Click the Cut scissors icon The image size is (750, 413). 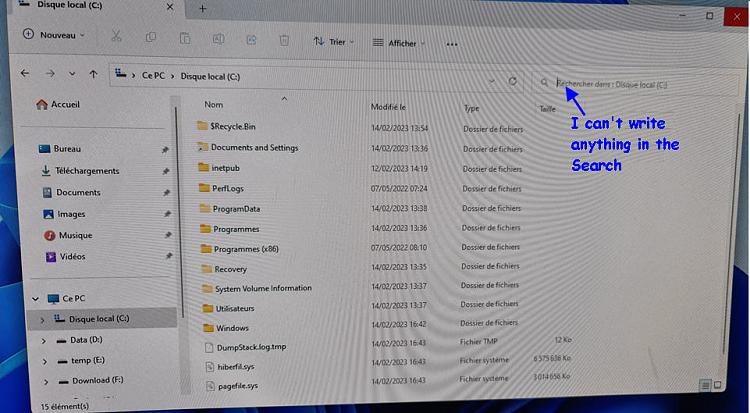coord(116,36)
